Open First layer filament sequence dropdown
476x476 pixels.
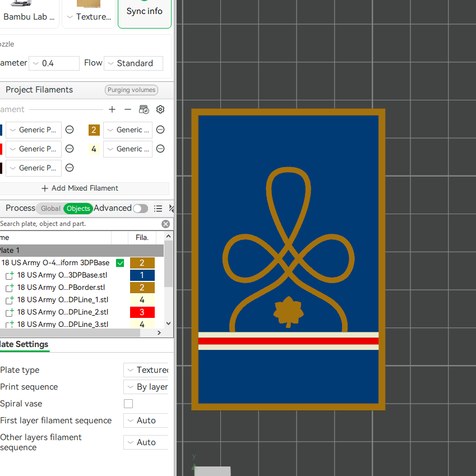tap(146, 420)
